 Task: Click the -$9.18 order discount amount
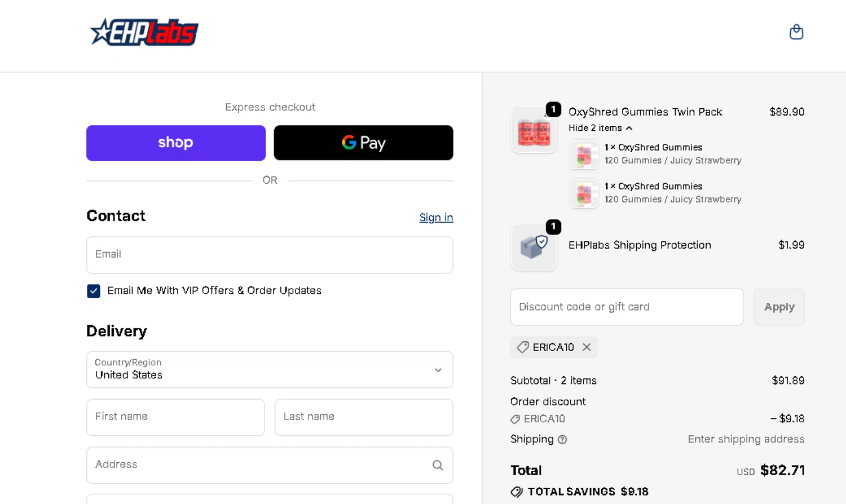coord(787,418)
